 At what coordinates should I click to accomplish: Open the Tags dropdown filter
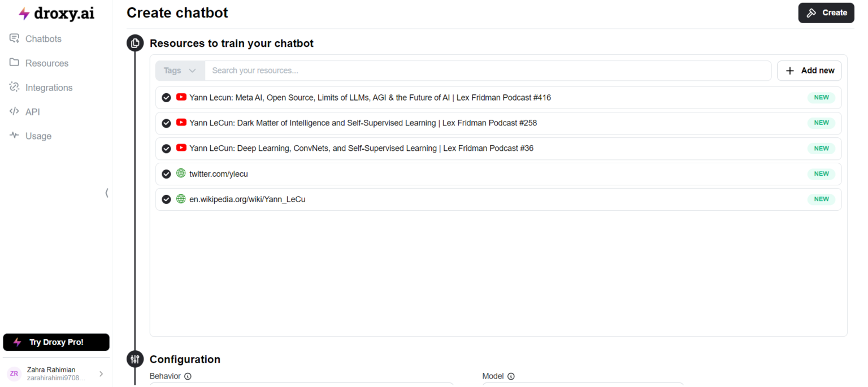pos(180,71)
